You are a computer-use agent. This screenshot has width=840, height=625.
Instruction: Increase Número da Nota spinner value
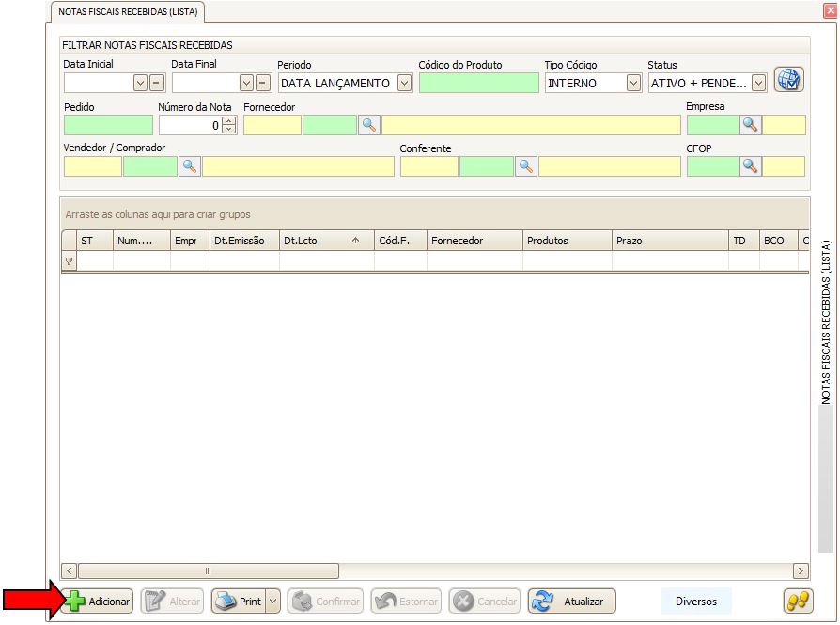tap(228, 121)
